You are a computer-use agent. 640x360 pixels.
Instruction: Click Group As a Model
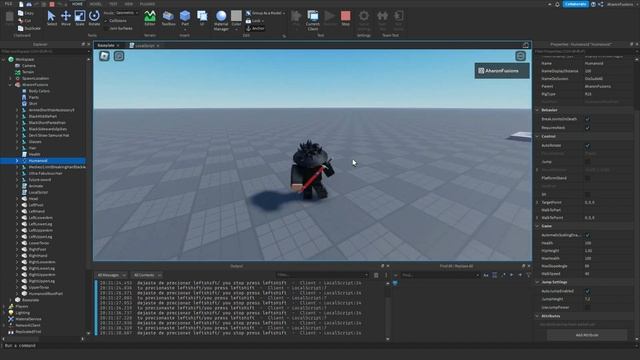tap(264, 13)
